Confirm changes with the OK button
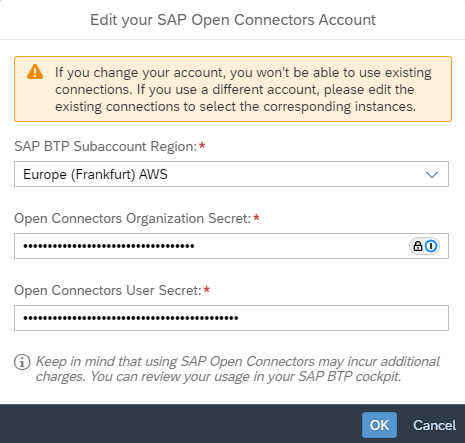 (x=379, y=425)
